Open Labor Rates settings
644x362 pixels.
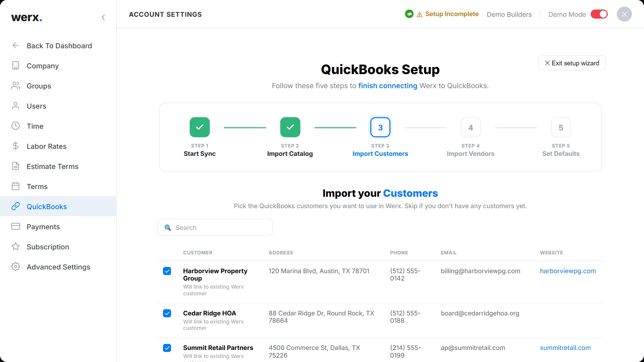58,146
